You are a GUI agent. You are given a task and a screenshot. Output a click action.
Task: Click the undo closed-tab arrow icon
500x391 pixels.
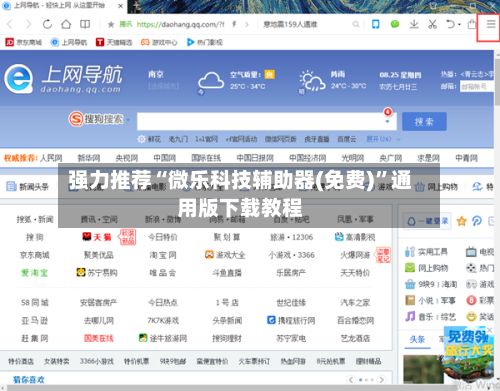click(x=450, y=24)
